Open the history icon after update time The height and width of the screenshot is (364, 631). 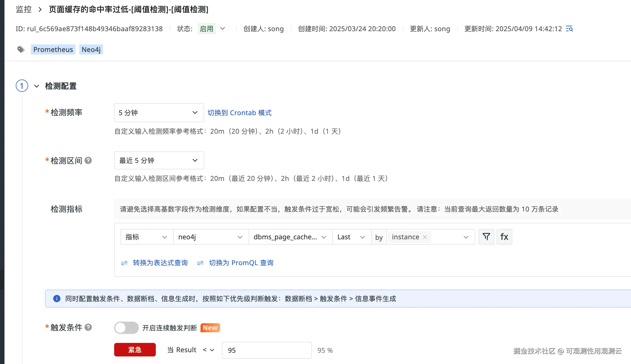(569, 29)
